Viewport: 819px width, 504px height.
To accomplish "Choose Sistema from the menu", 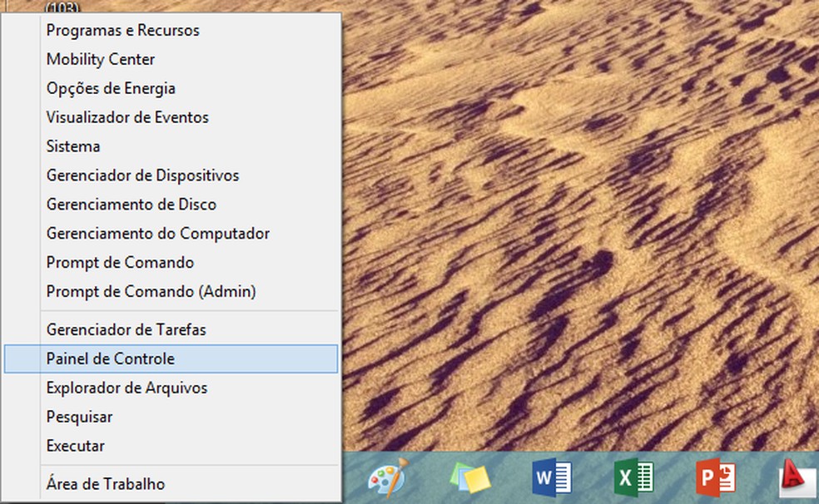I will pyautogui.click(x=171, y=146).
